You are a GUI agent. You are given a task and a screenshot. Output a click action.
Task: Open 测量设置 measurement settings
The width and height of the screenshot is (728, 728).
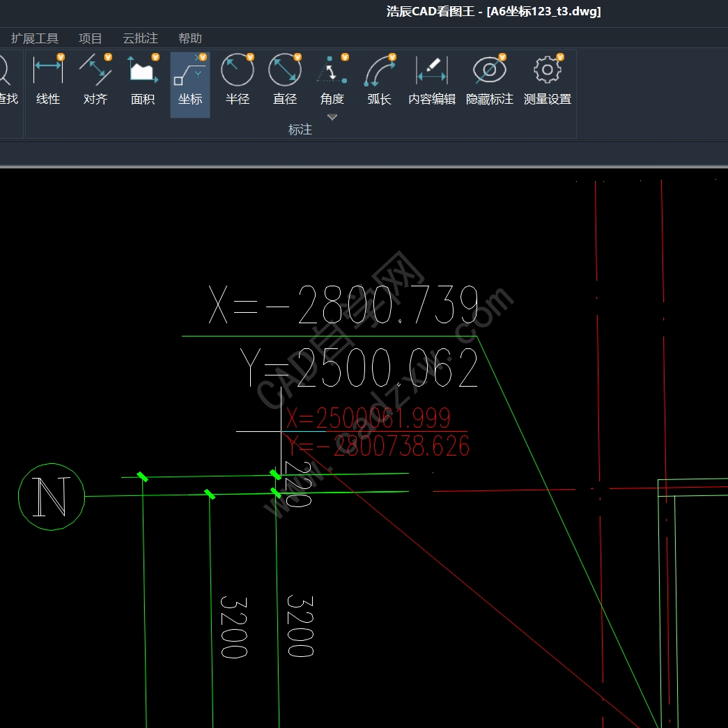pyautogui.click(x=548, y=80)
